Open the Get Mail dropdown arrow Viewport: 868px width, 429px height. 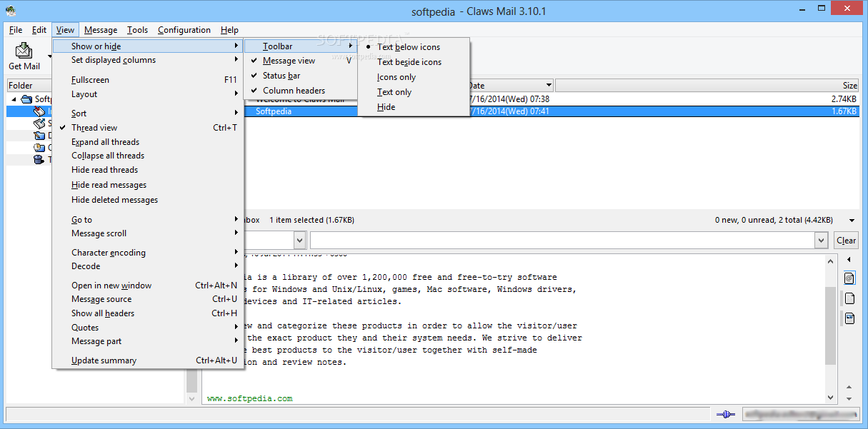coord(50,55)
